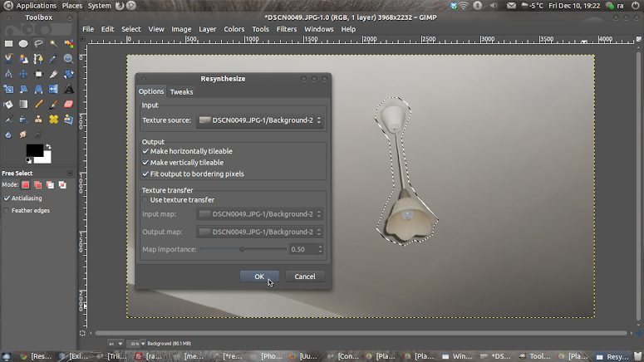The height and width of the screenshot is (362, 644).
Task: Swap foreground and background colors
Action: [48, 146]
